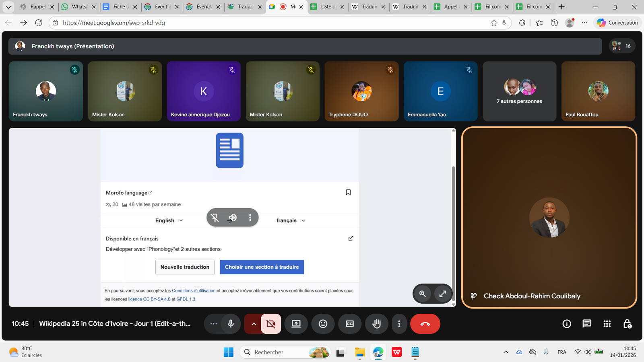
Task: Click Choisir une section à traduire button
Action: pyautogui.click(x=262, y=267)
